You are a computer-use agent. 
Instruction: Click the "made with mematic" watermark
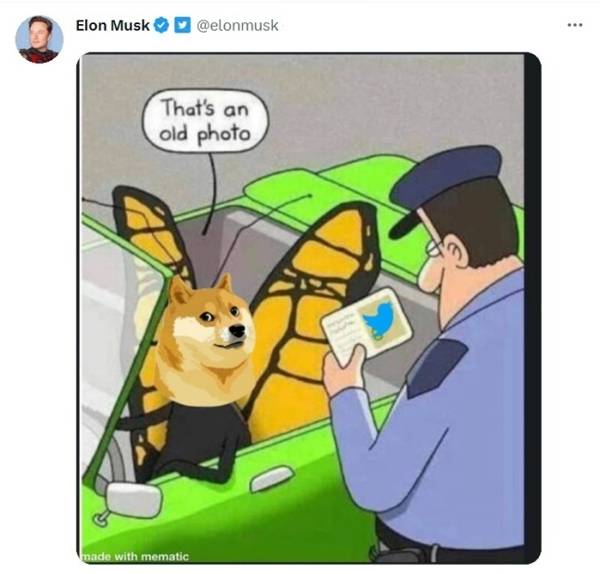click(135, 556)
